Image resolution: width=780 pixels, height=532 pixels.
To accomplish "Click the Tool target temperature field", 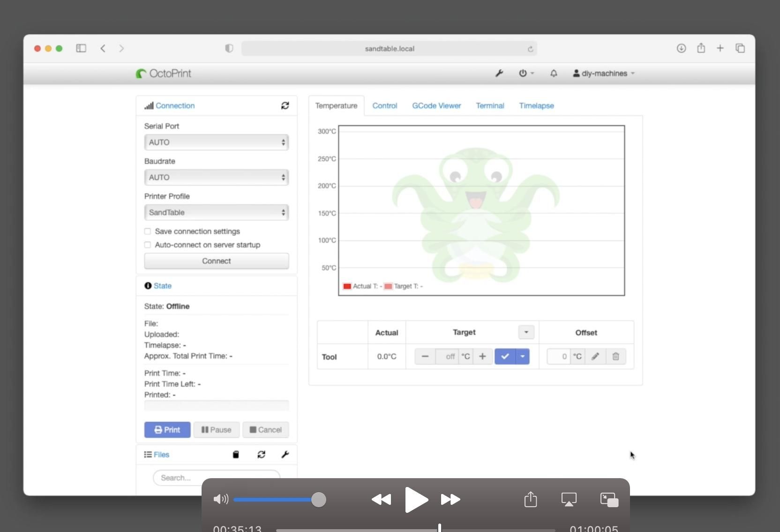I will click(x=447, y=356).
